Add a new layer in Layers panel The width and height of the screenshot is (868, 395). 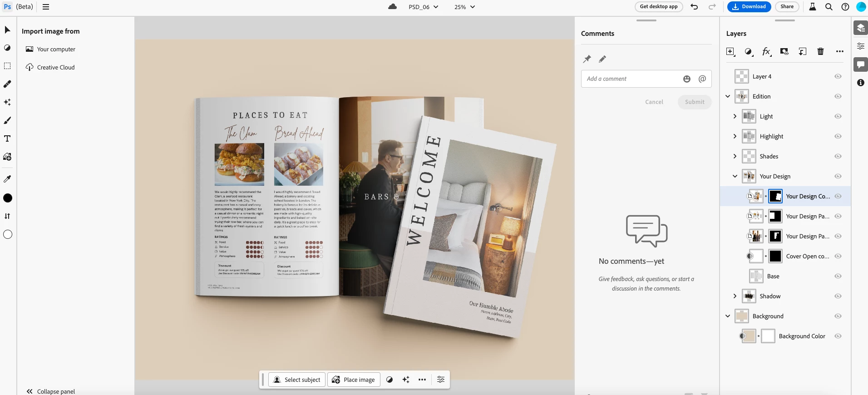pyautogui.click(x=730, y=52)
